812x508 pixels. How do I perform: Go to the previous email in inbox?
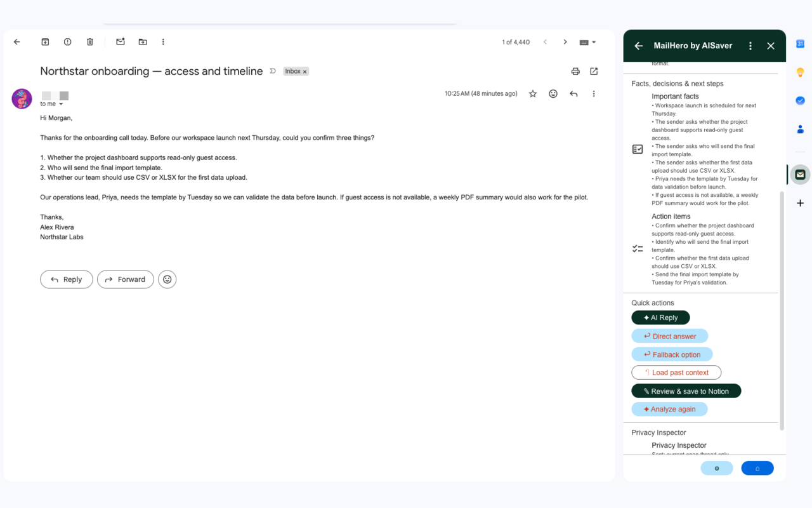[x=545, y=42]
